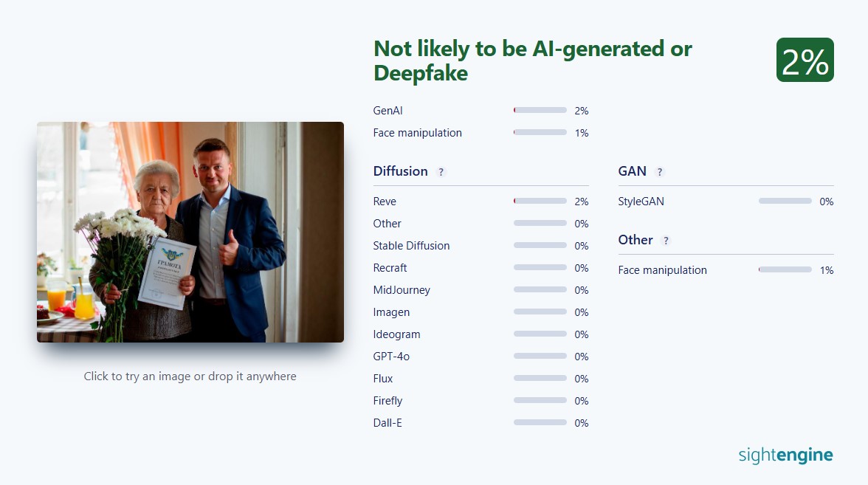
Task: Click 'Click to try an image' text
Action: (190, 376)
